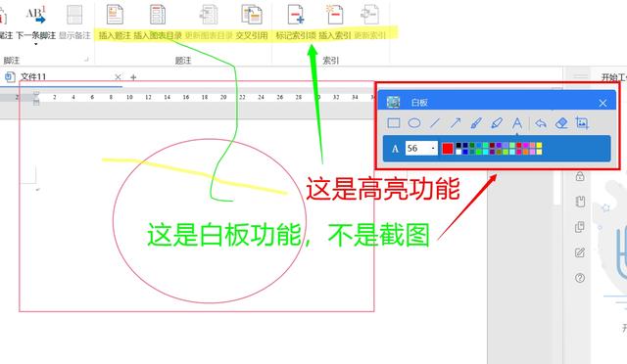
Task: Pick the brush pen tool
Action: click(x=476, y=123)
